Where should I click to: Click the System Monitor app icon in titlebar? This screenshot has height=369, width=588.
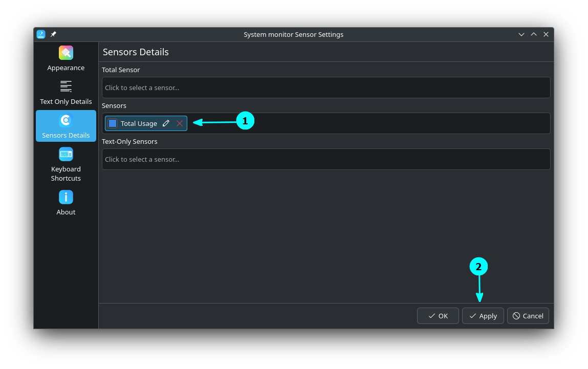(40, 34)
